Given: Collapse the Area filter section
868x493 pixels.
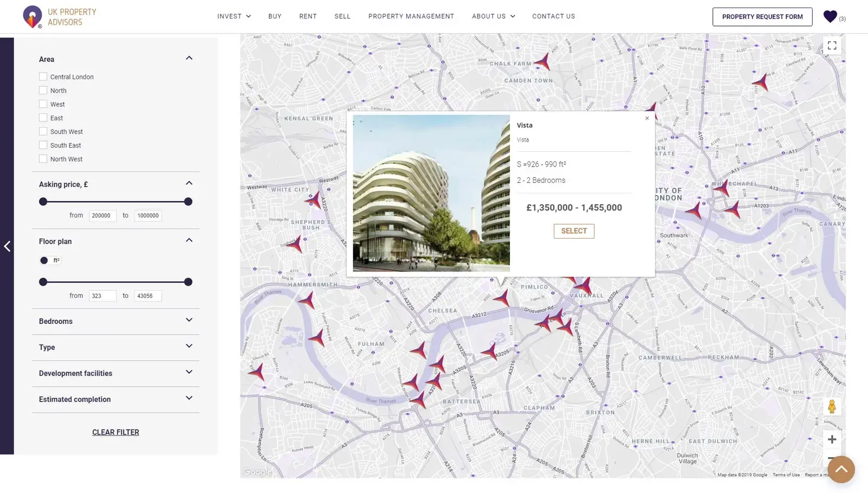Looking at the screenshot, I should click(x=189, y=58).
